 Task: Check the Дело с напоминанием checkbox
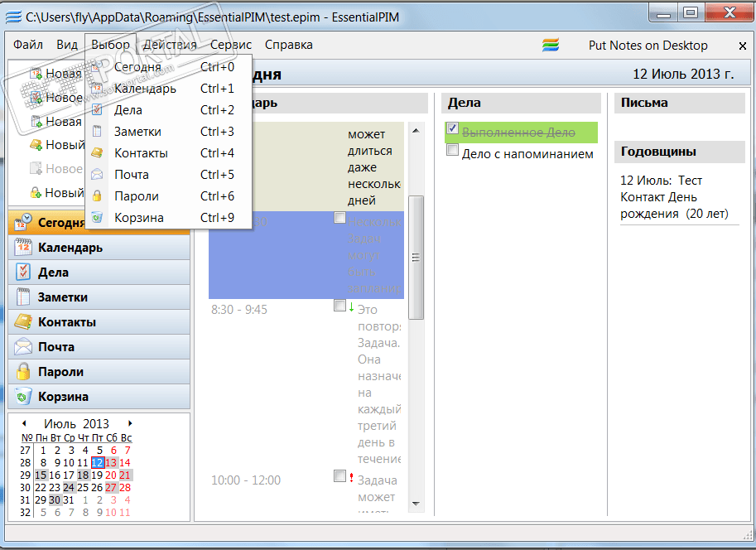(452, 150)
